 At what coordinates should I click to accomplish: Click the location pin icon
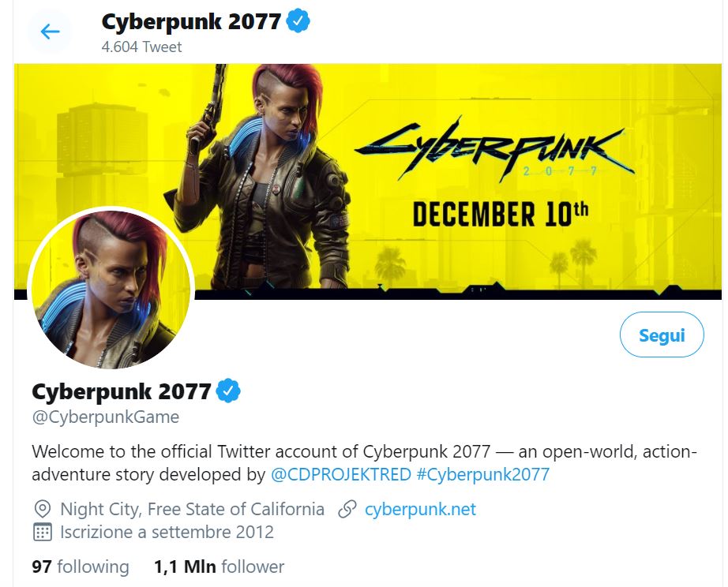(43, 509)
